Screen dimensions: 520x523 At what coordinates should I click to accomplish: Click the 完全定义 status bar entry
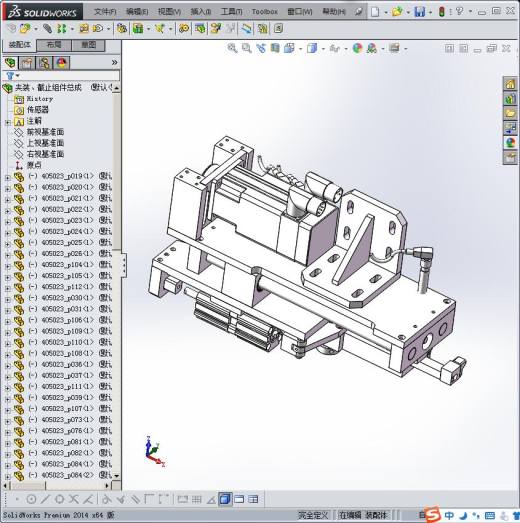tap(313, 515)
